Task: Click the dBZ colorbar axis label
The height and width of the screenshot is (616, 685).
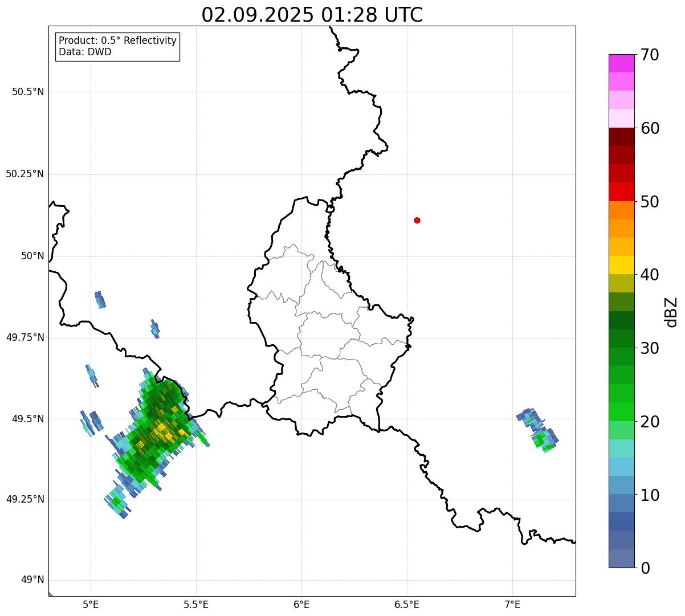Action: pos(671,312)
